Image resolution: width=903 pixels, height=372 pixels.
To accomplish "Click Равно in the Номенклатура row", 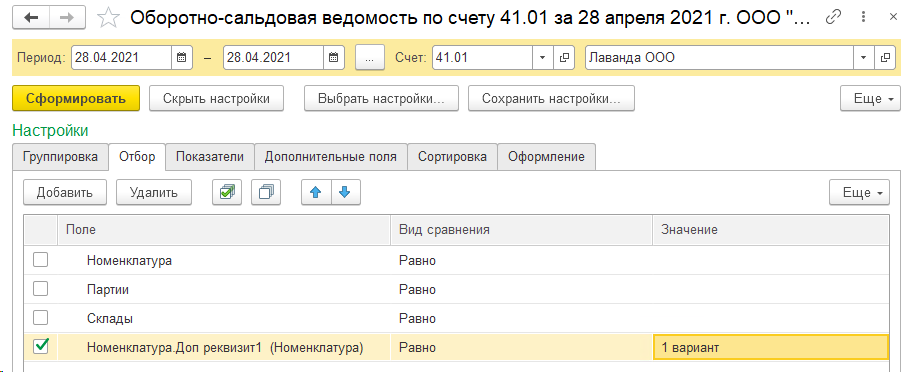I will (418, 261).
